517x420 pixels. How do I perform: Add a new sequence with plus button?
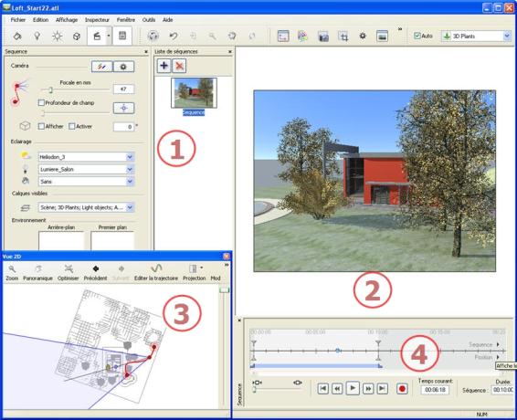click(164, 66)
